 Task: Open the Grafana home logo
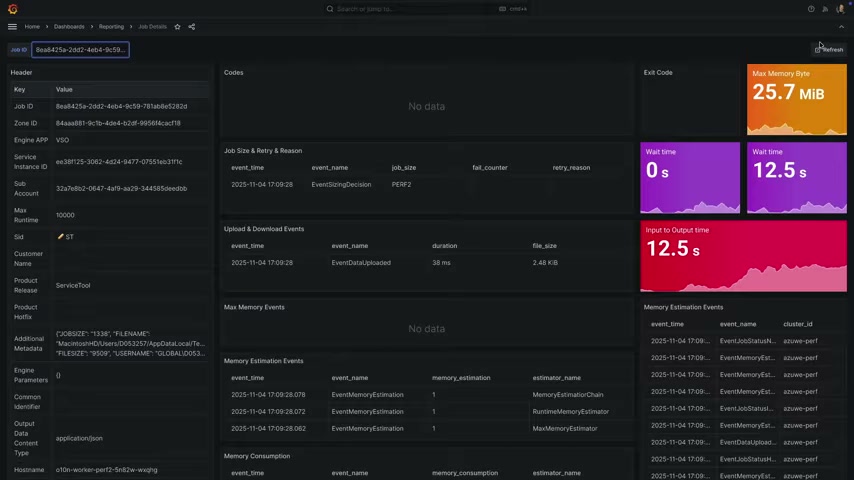coord(13,9)
